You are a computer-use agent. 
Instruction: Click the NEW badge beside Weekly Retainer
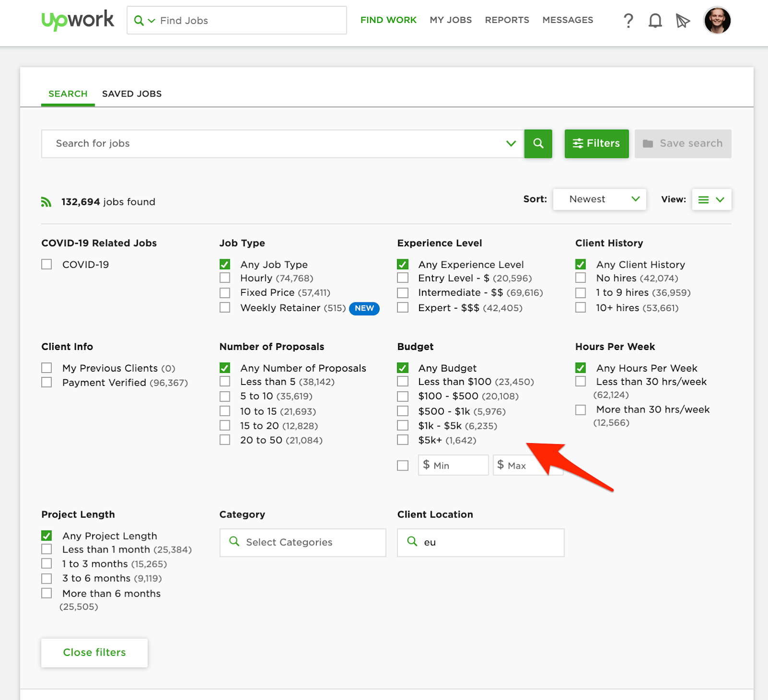(364, 308)
